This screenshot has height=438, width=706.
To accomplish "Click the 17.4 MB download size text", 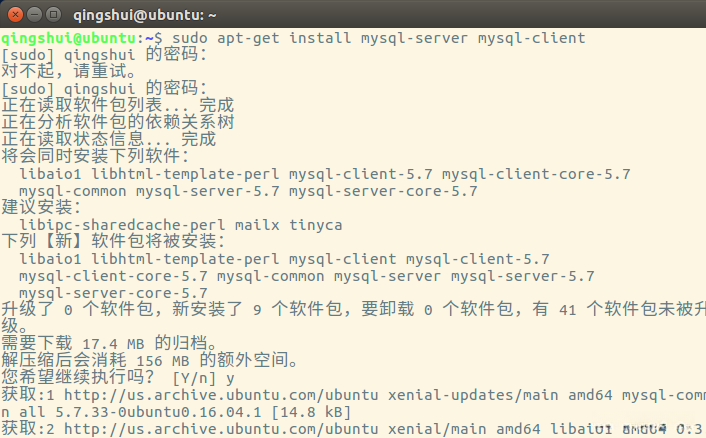I will pyautogui.click(x=108, y=343).
